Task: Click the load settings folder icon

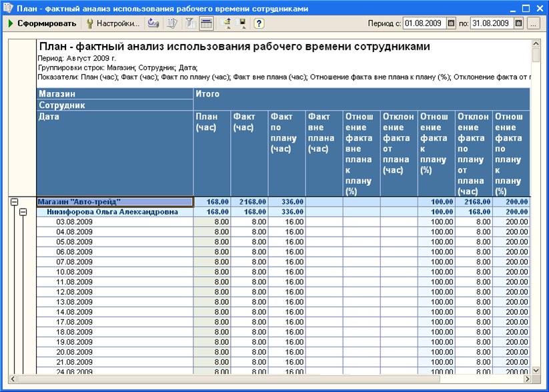Action: [225, 23]
